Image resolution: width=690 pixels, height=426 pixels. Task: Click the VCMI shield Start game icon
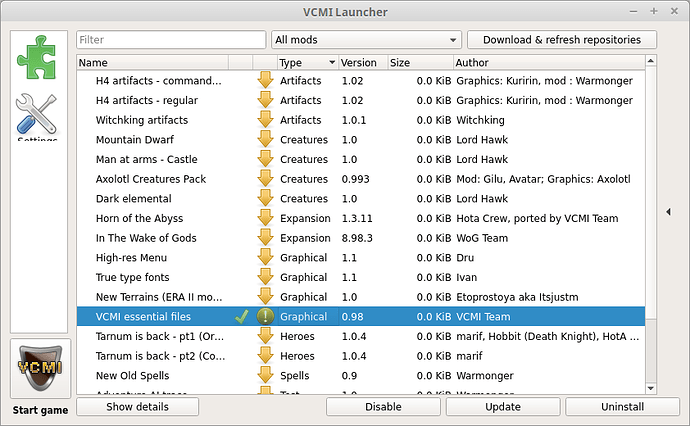click(x=40, y=368)
